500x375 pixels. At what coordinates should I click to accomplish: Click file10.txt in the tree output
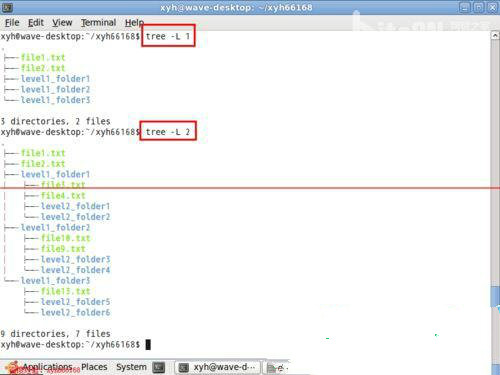[x=65, y=238]
